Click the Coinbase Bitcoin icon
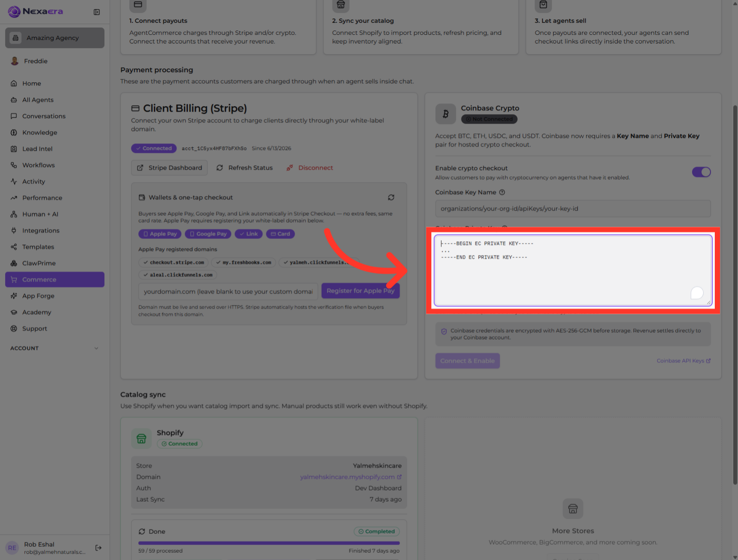This screenshot has height=560, width=738. [445, 114]
